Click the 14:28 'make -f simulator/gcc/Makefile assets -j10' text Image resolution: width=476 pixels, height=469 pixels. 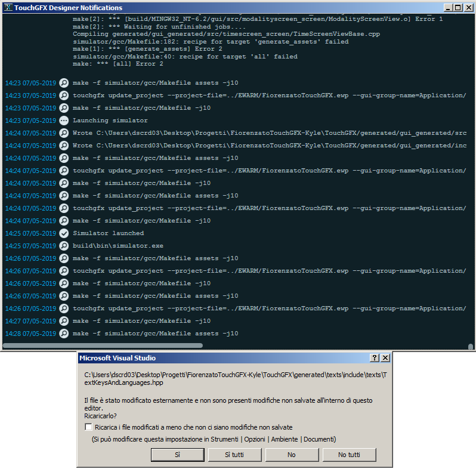[156, 334]
